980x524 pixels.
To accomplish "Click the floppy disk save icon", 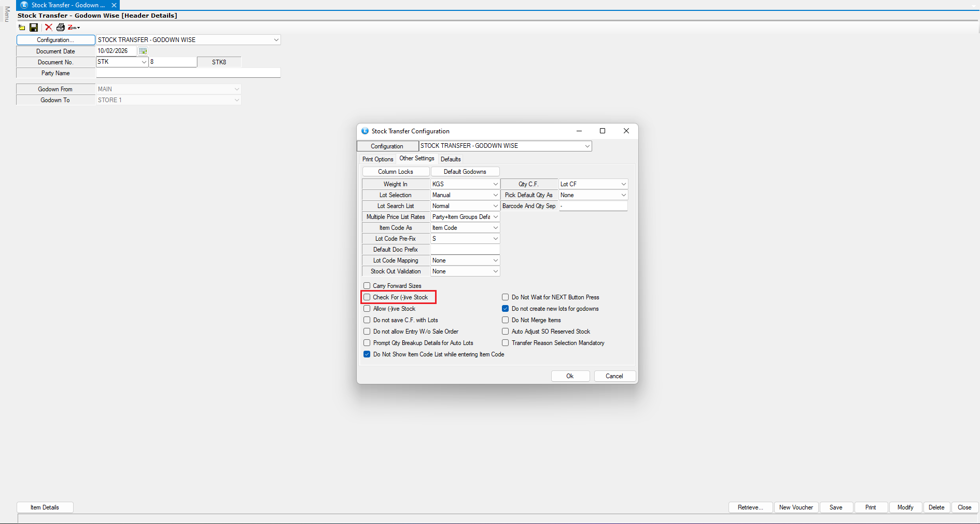I will [34, 27].
